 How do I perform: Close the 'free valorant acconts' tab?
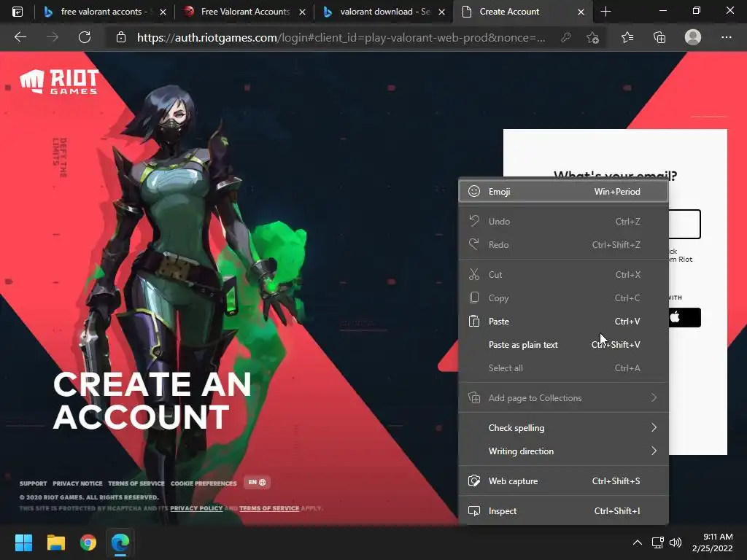(x=163, y=12)
